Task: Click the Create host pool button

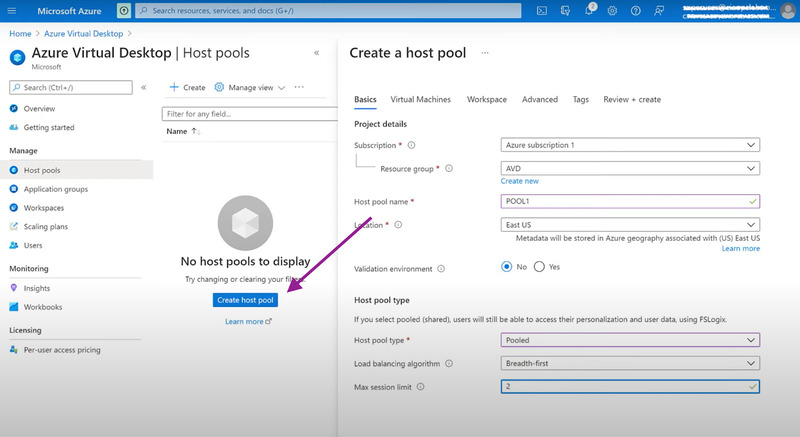Action: [245, 300]
